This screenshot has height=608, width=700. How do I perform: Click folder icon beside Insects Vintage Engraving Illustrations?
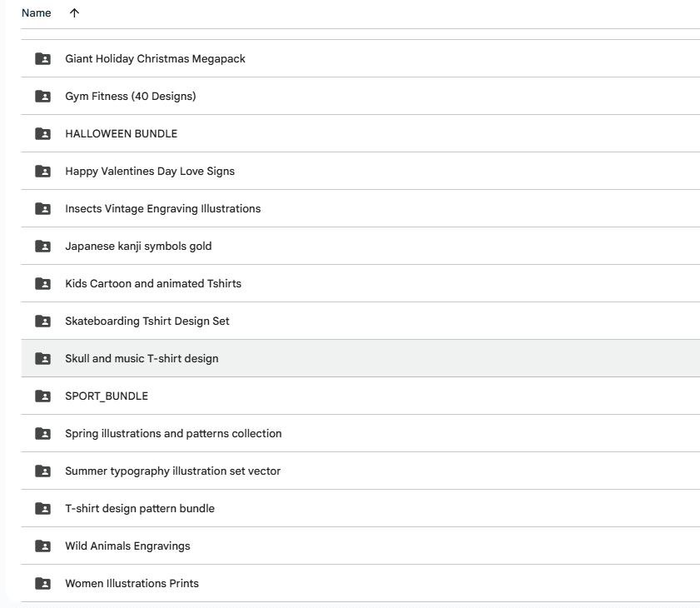point(42,209)
